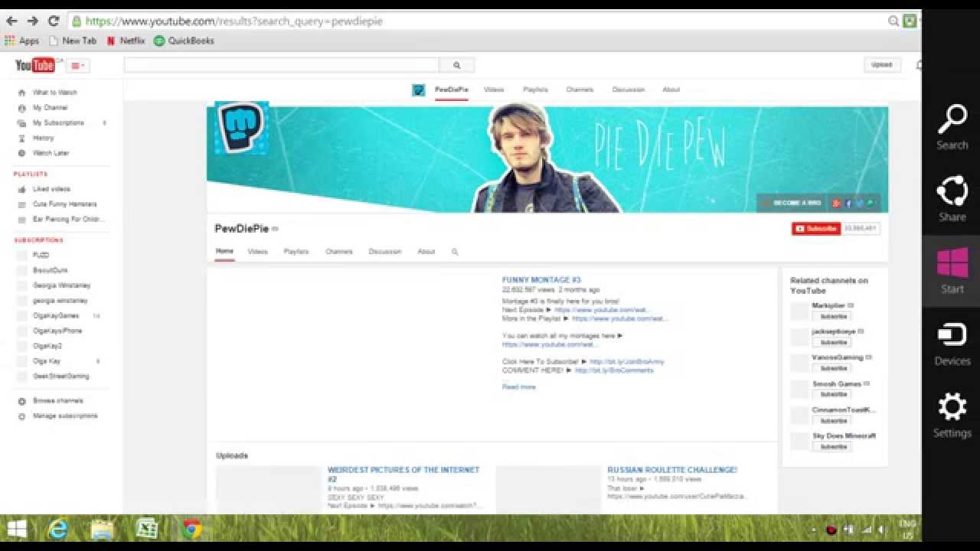
Task: Click the My Channel sidebar icon
Action: (x=21, y=108)
